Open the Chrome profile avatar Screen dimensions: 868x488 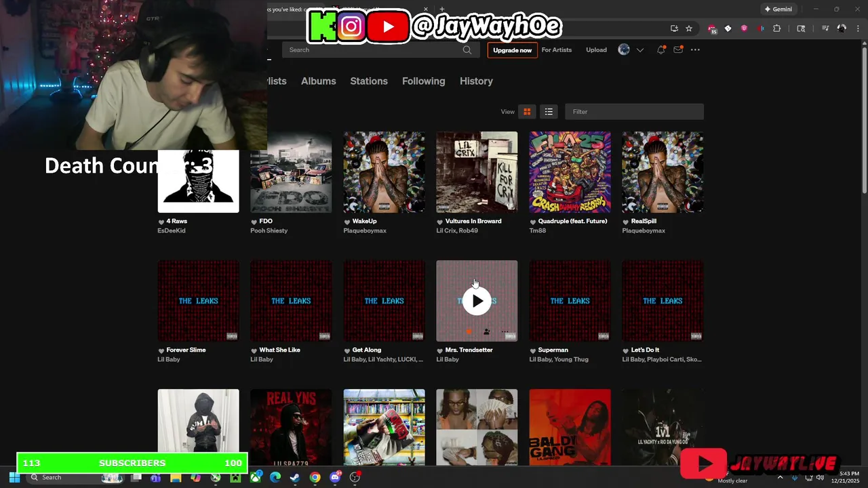point(842,28)
